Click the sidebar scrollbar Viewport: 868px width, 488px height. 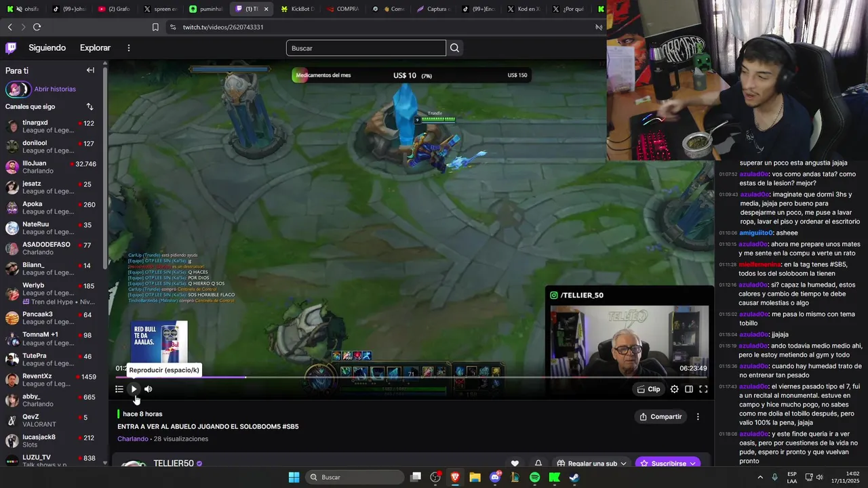(105, 169)
